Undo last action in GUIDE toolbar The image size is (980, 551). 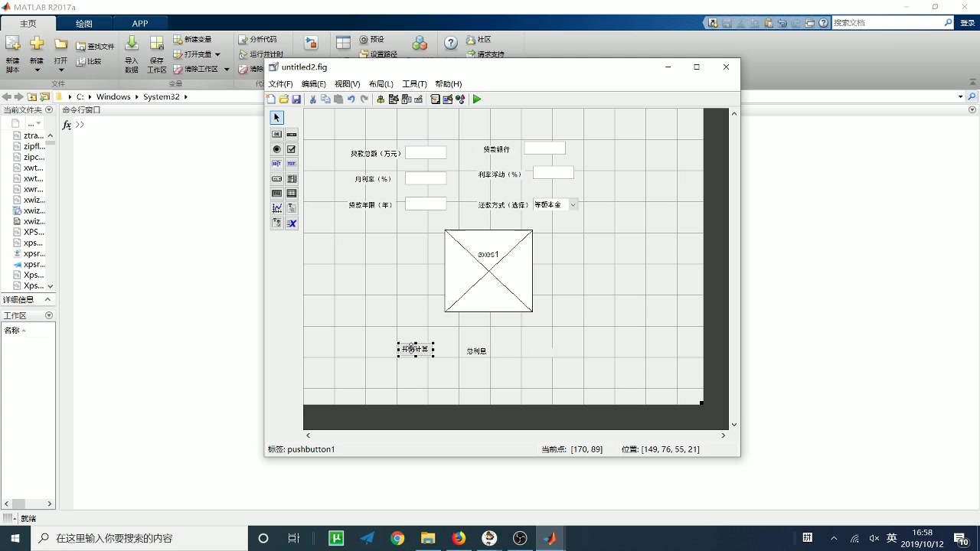pyautogui.click(x=351, y=99)
